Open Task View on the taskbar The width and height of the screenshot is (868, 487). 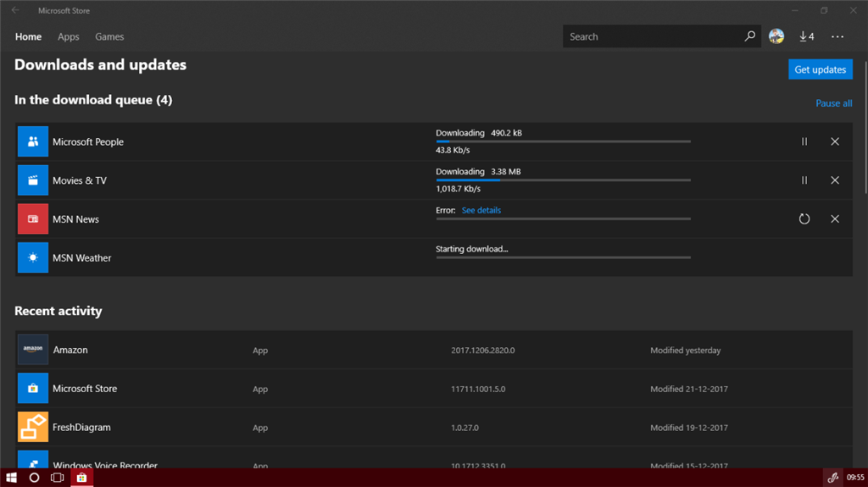57,478
